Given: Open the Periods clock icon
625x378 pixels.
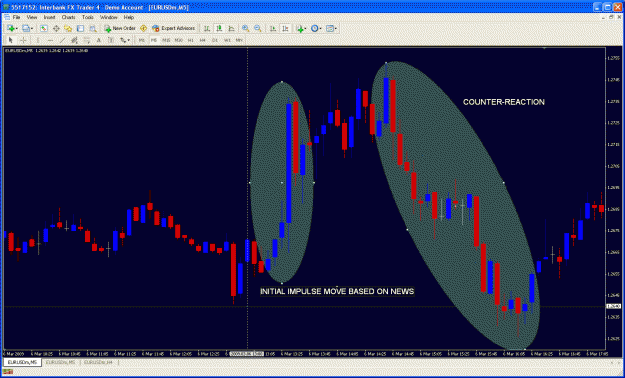Looking at the screenshot, I should click(x=314, y=28).
